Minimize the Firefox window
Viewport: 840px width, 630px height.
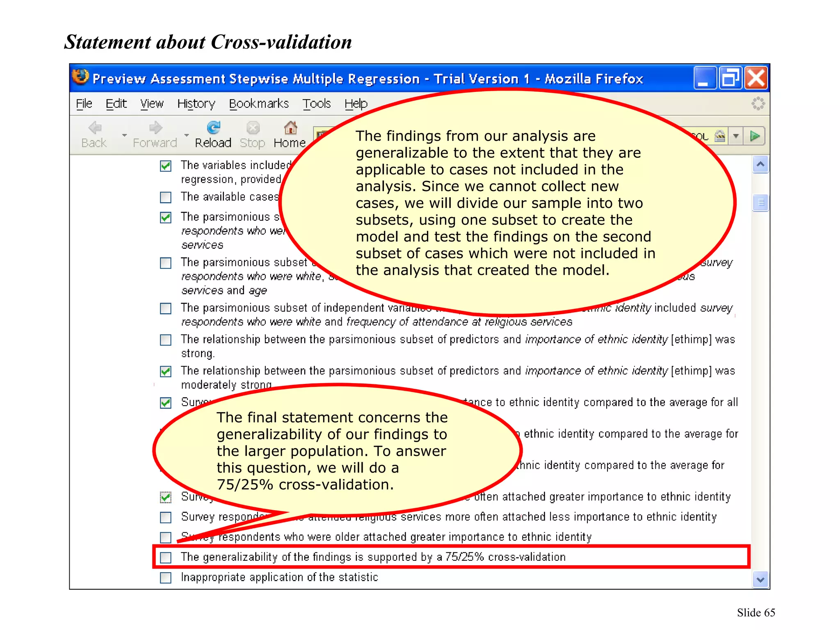705,78
